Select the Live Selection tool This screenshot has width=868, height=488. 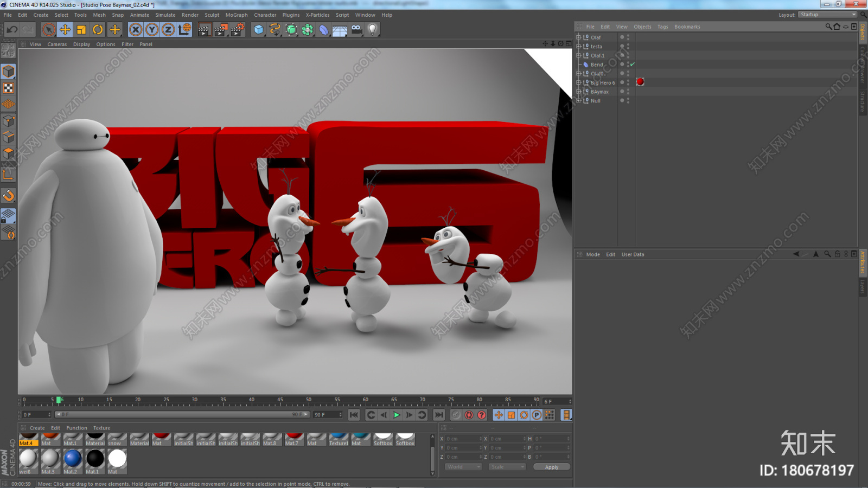[49, 29]
